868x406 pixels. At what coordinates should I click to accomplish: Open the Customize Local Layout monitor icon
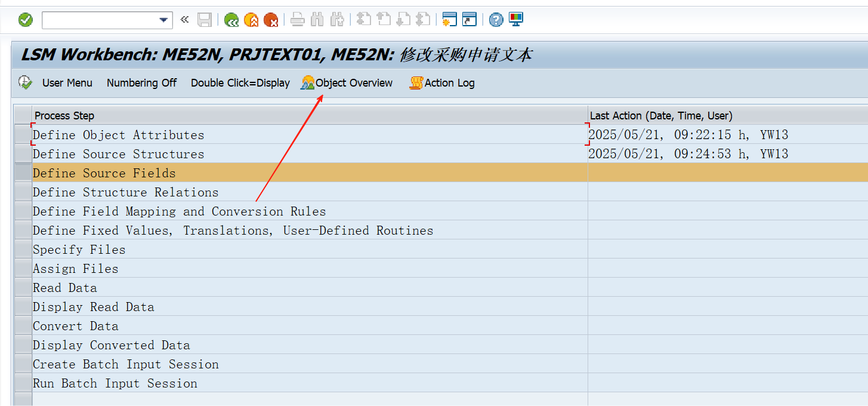[515, 20]
